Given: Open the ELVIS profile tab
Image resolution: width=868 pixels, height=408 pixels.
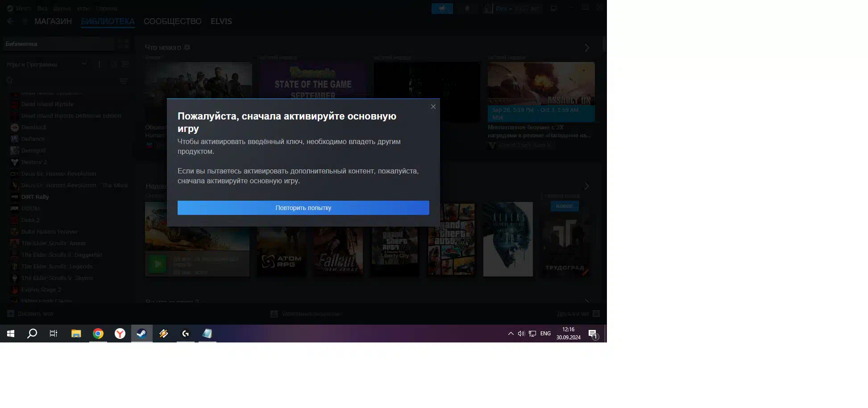Looking at the screenshot, I should click(221, 21).
